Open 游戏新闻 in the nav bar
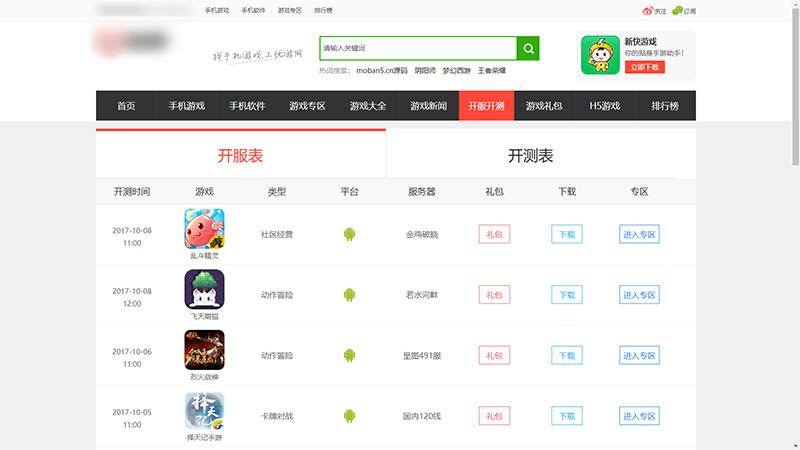 click(429, 106)
